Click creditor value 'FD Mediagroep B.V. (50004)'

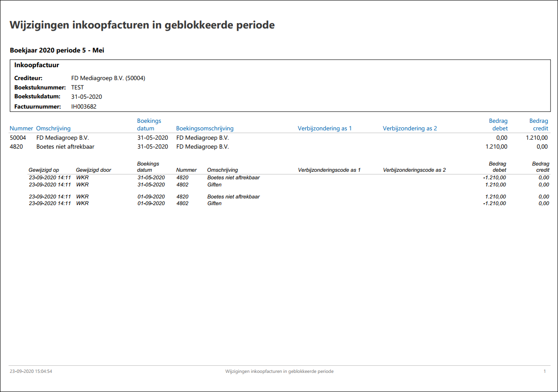tap(108, 78)
